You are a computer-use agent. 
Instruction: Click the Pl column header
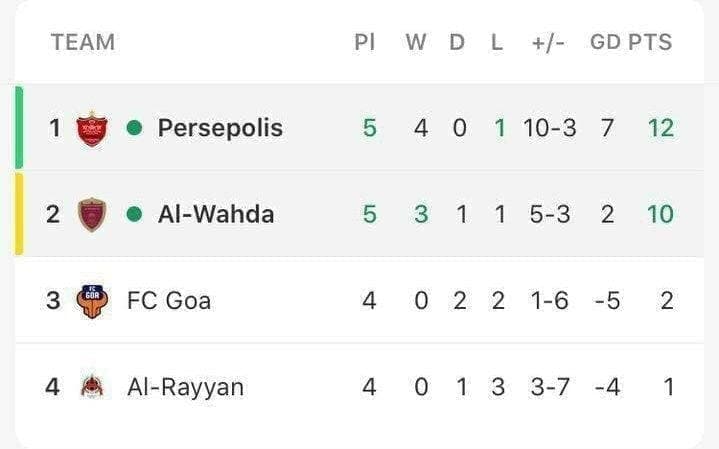[365, 42]
